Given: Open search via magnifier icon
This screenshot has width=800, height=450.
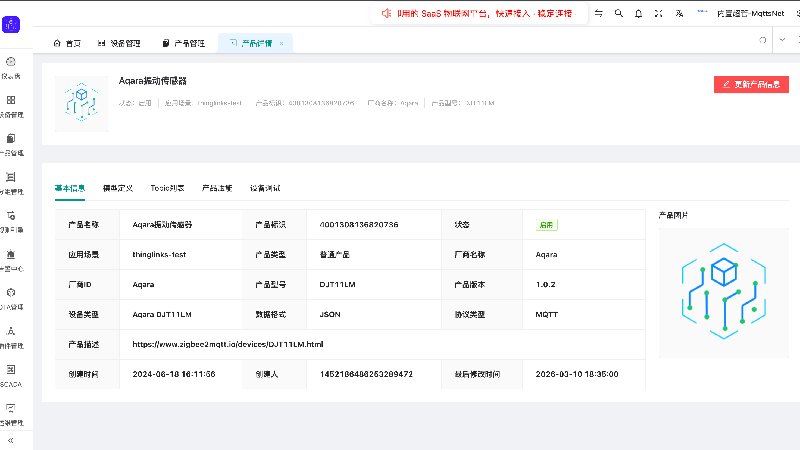Looking at the screenshot, I should [618, 13].
